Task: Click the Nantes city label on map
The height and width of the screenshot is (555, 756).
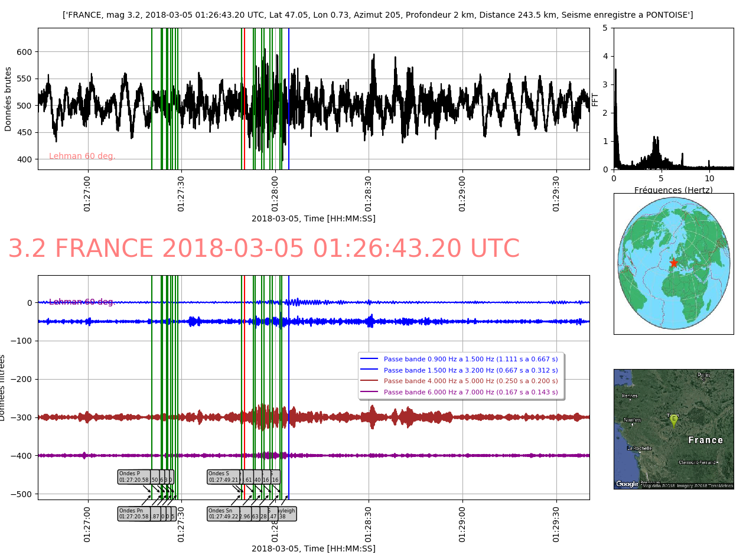Action: pos(632,420)
